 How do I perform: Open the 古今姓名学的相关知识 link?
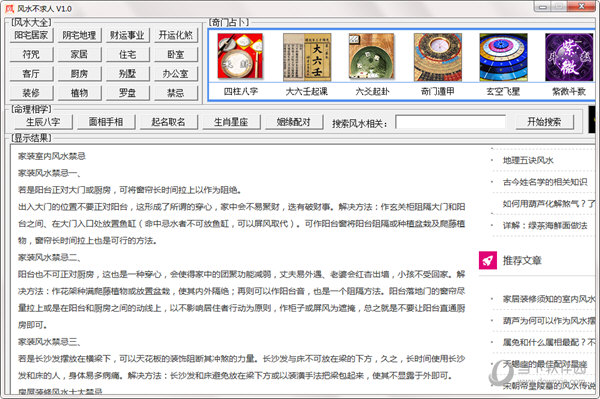coord(545,182)
